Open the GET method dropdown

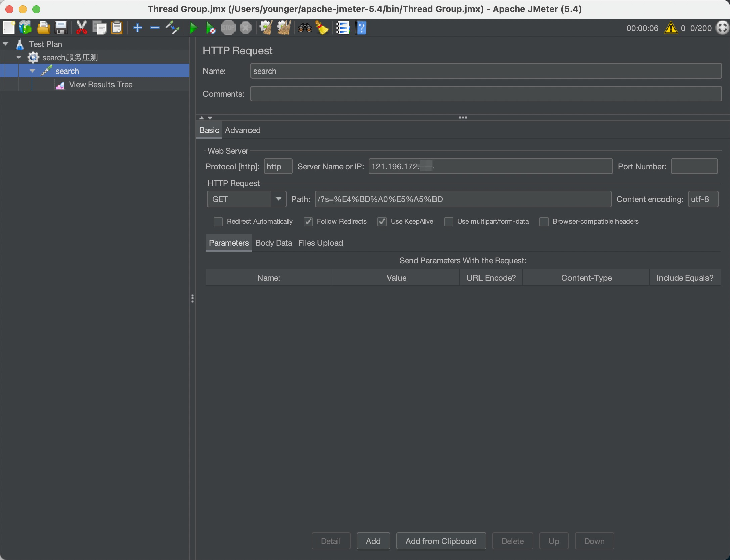279,199
